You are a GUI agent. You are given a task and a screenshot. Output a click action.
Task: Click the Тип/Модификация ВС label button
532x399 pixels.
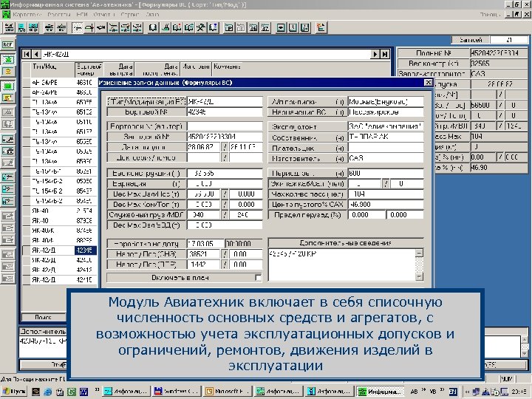tap(146, 101)
